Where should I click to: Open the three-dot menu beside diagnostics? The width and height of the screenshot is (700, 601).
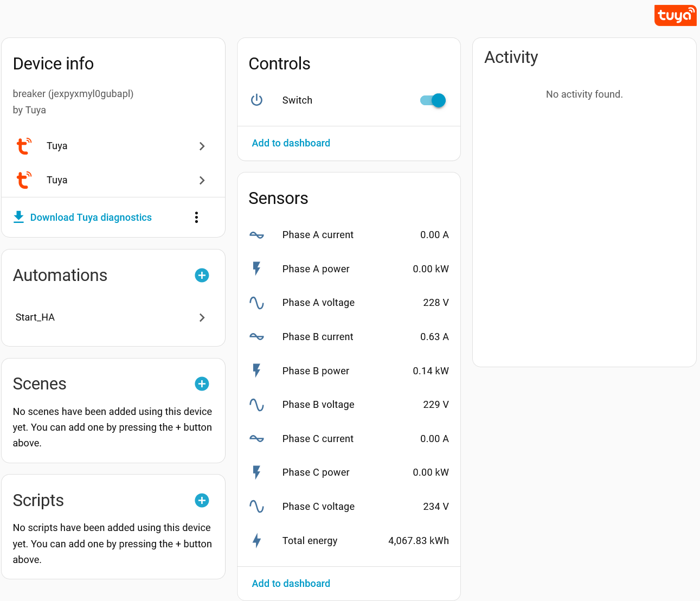196,218
